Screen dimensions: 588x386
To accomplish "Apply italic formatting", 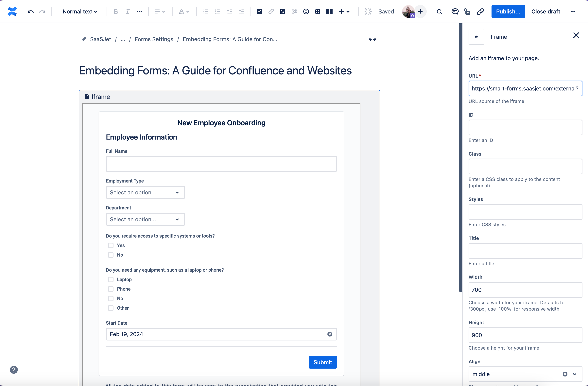I will pyautogui.click(x=128, y=11).
